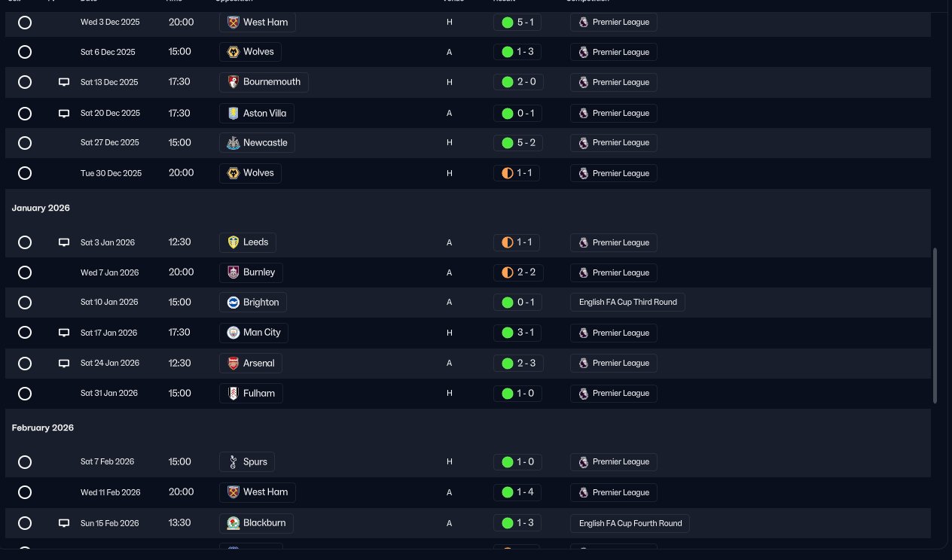This screenshot has height=560, width=952.
Task: Click the TV icon on the Leeds fixture
Action: click(64, 242)
